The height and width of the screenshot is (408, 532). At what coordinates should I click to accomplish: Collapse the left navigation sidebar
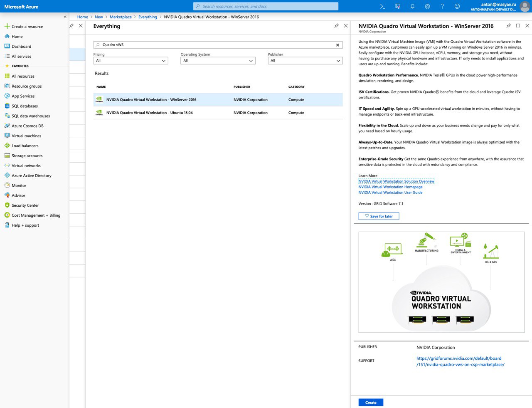coord(65,17)
